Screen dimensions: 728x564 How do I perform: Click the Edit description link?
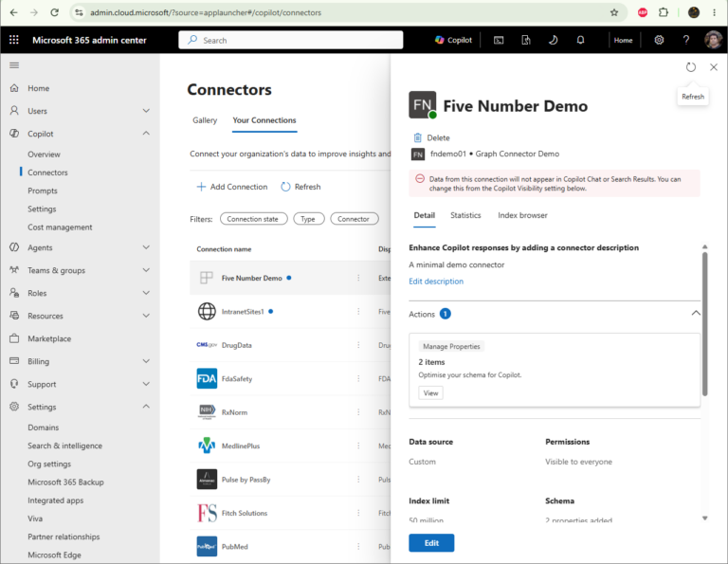pyautogui.click(x=436, y=282)
